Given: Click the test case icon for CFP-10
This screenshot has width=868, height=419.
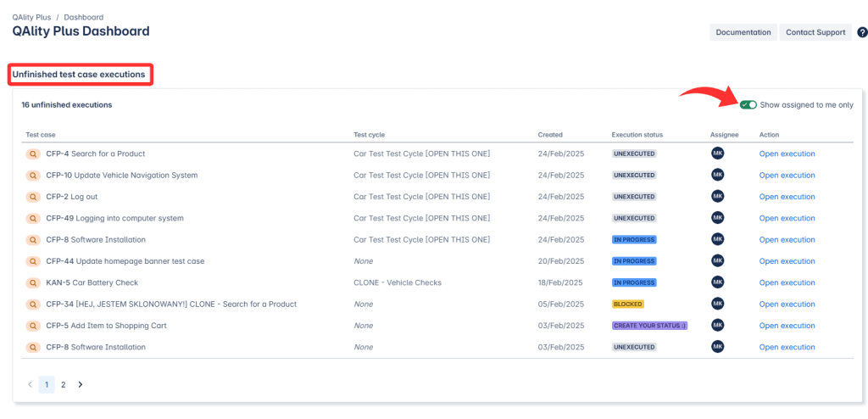Looking at the screenshot, I should coord(33,175).
